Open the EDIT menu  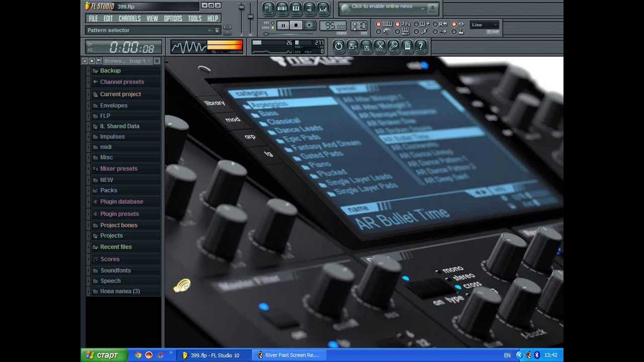[108, 19]
